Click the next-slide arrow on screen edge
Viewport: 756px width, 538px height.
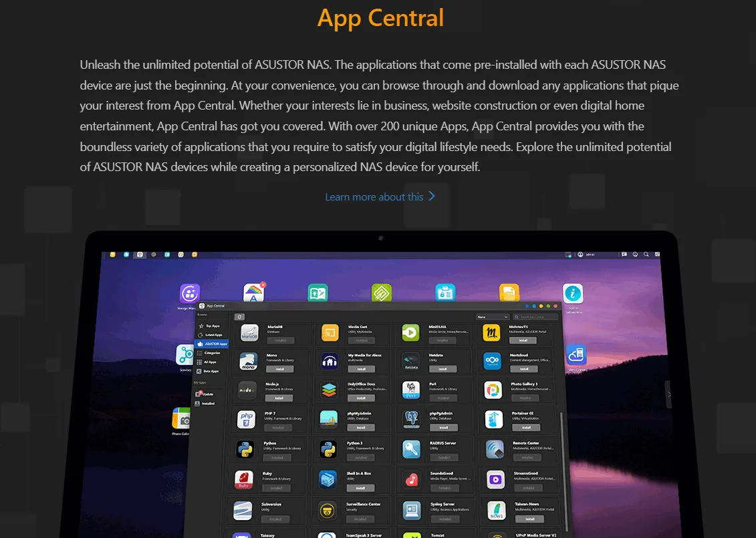668,394
